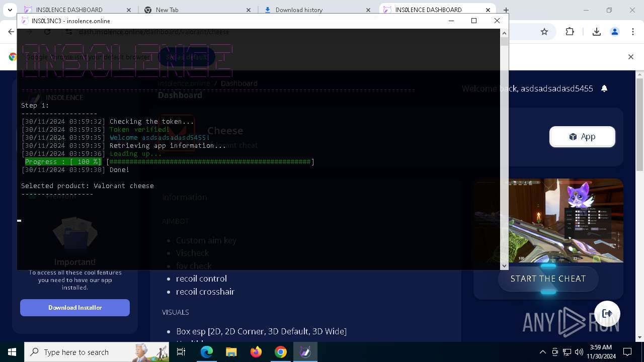Launch Firefox from taskbar
This screenshot has height=362, width=644.
click(256, 352)
